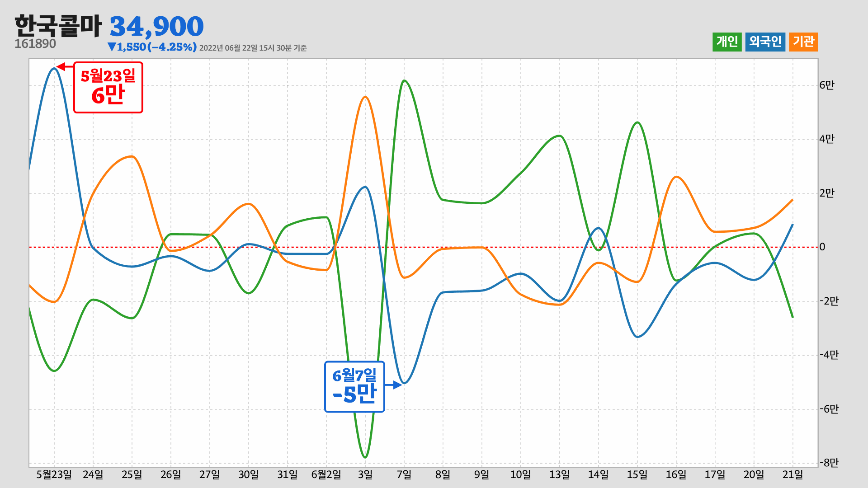The height and width of the screenshot is (488, 868).
Task: Click the x-axis label 25일
Action: [x=132, y=474]
